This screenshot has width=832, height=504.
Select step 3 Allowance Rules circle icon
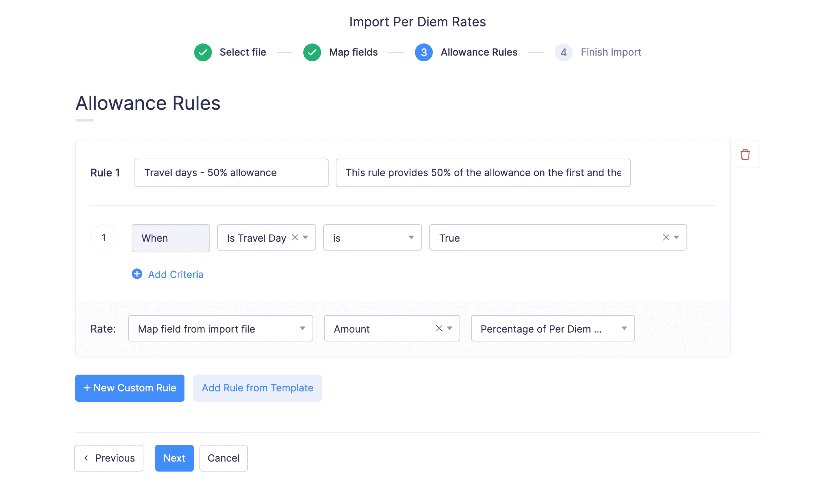[423, 52]
